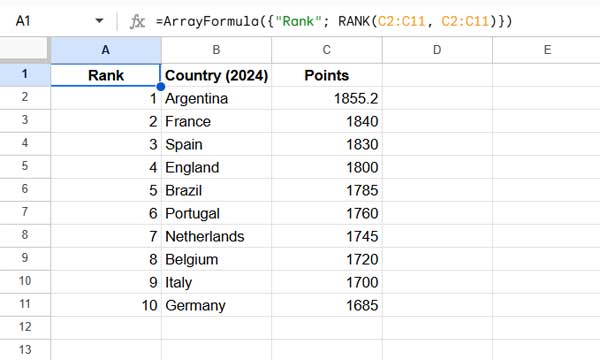
Task: Select rank 10 cell next to Germany
Action: [x=106, y=305]
